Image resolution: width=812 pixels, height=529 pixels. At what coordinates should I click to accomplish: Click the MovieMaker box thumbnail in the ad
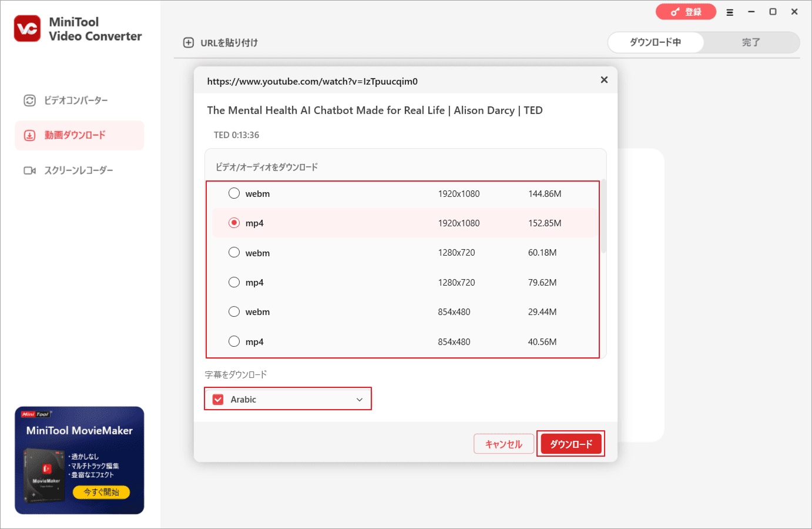pyautogui.click(x=45, y=476)
